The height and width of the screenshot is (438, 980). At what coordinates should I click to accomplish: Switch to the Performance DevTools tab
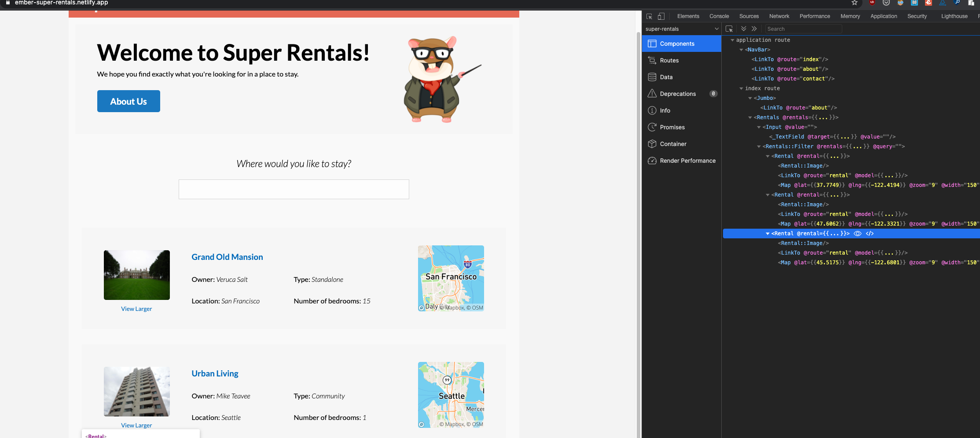click(x=815, y=16)
